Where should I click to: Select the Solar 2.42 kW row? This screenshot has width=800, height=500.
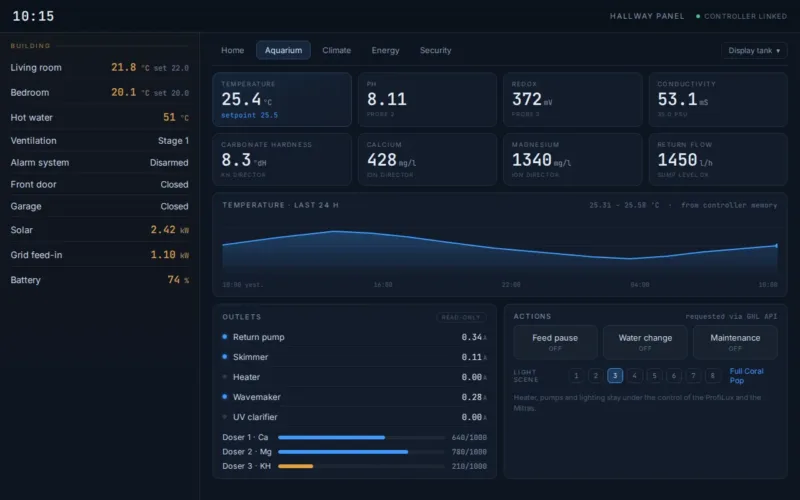click(99, 230)
